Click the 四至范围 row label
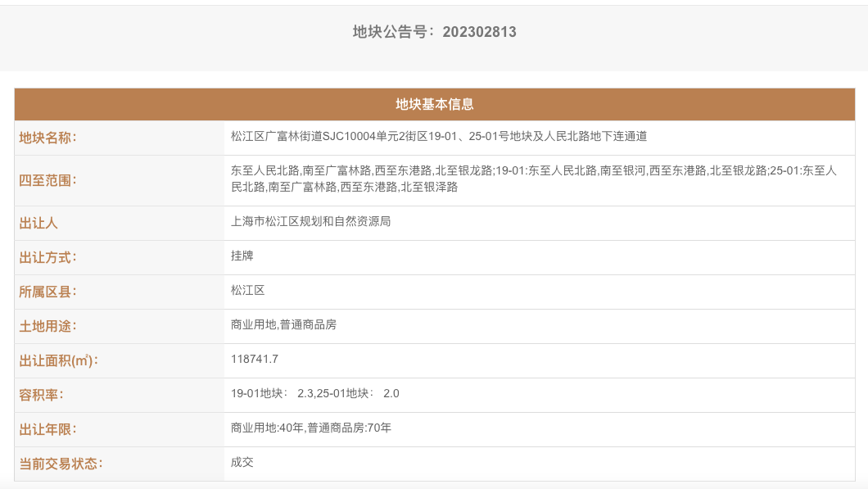The width and height of the screenshot is (868, 489). (x=47, y=180)
